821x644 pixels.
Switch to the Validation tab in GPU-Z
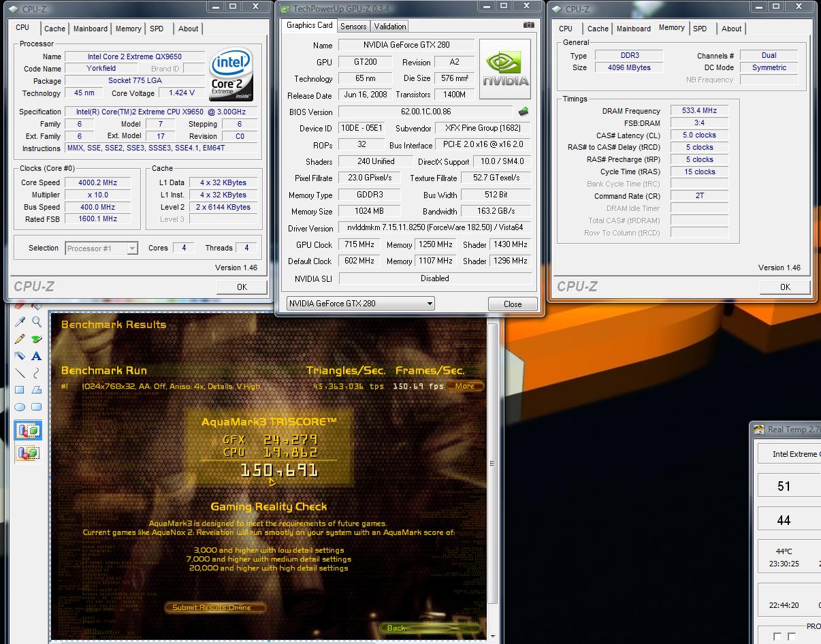pos(390,27)
